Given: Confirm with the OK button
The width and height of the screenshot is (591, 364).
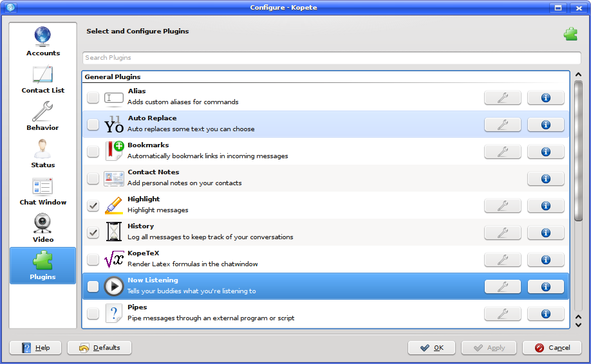Looking at the screenshot, I should coord(431,347).
